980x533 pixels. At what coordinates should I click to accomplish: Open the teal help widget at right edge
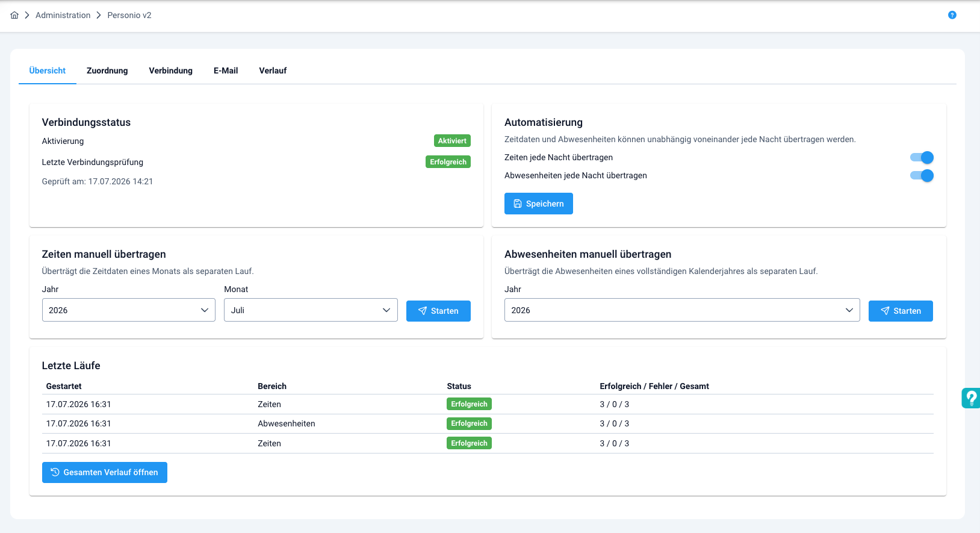pyautogui.click(x=971, y=398)
